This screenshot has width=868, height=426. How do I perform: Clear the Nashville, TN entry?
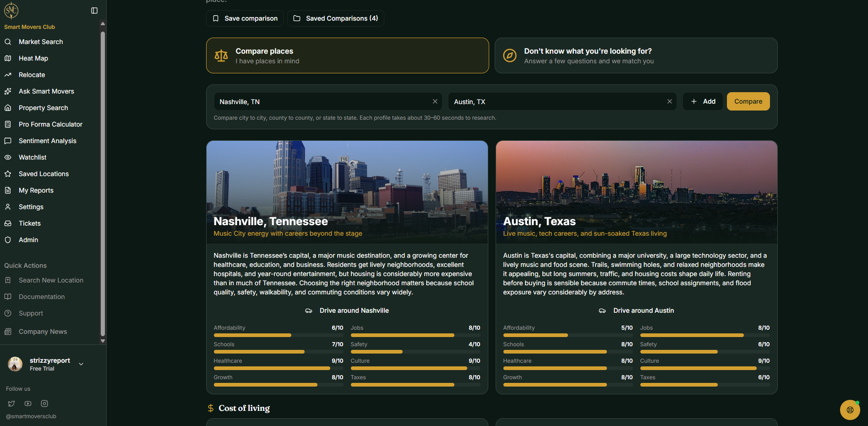[435, 101]
